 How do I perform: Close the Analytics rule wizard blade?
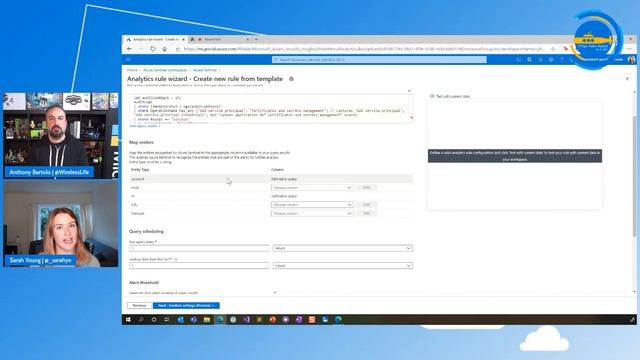click(627, 79)
